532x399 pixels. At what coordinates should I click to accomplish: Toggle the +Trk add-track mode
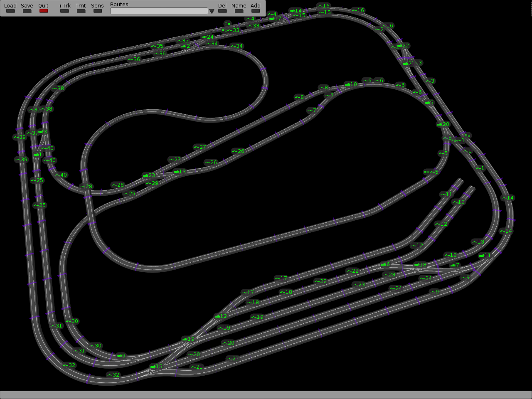tap(64, 11)
